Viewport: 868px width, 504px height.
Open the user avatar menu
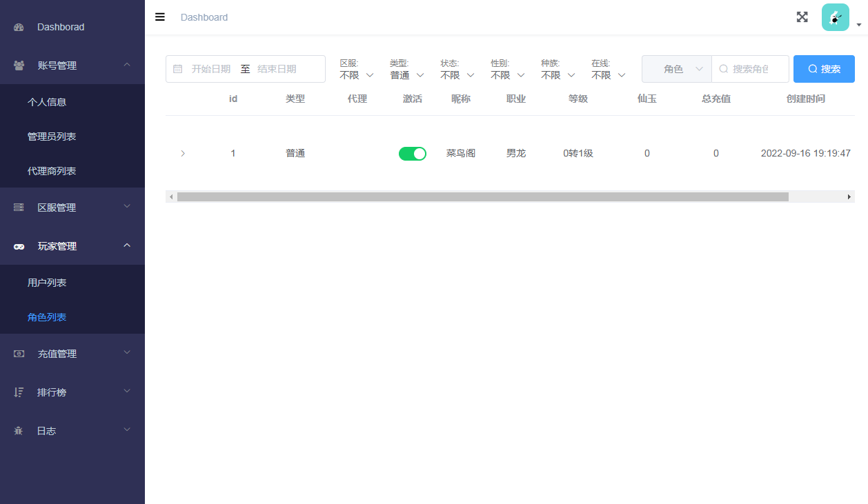pos(836,18)
